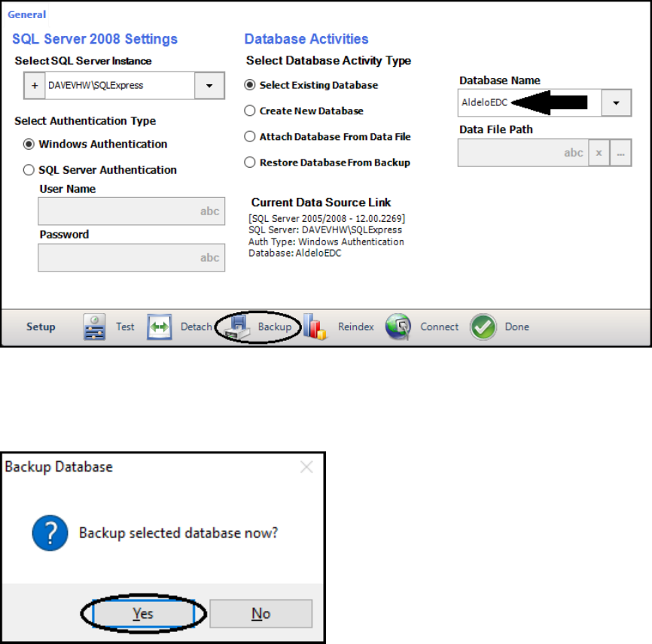Decline backup with the No button
The image size is (652, 644).
coord(260,614)
